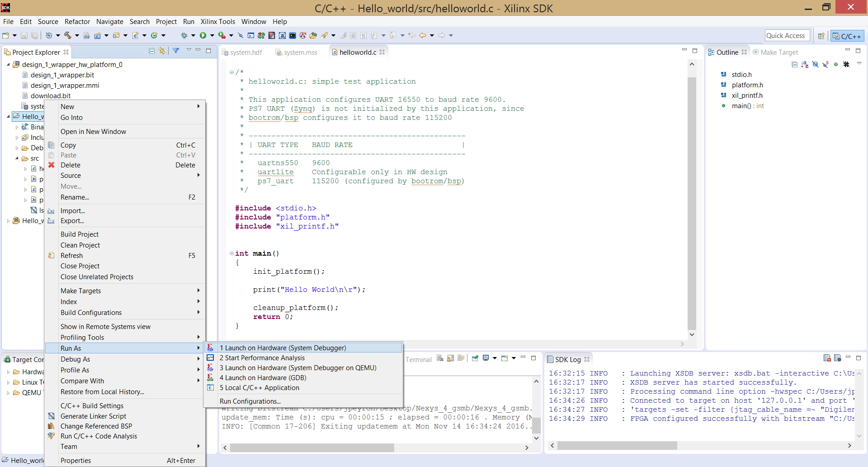Viewport: 868px width, 467px height.
Task: Choose Local C/C++ Application
Action: click(303, 388)
